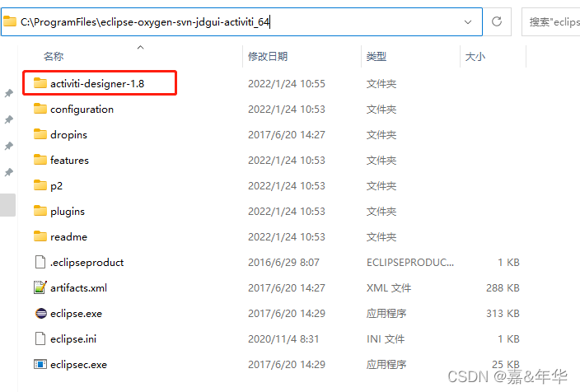The image size is (580, 392).
Task: Click the 313 KB size of eclipse.exe
Action: point(503,313)
